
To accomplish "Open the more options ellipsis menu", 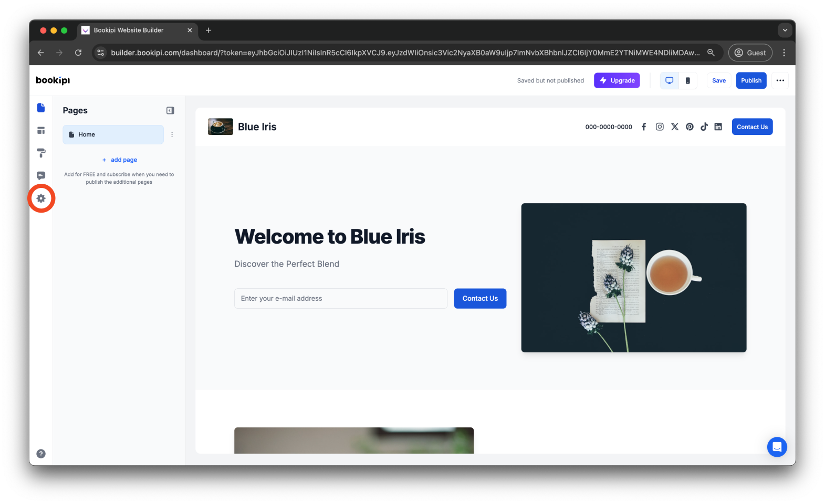I will [780, 80].
